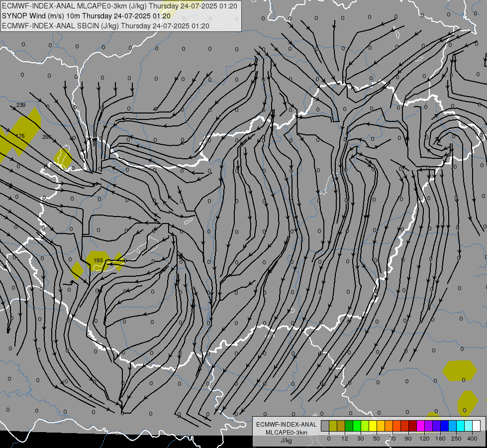Click the legend scale label 160
The width and height of the screenshot is (487, 448).
[x=440, y=439]
